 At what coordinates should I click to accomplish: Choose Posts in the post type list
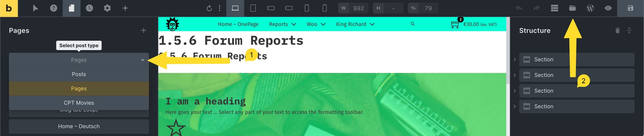click(79, 74)
